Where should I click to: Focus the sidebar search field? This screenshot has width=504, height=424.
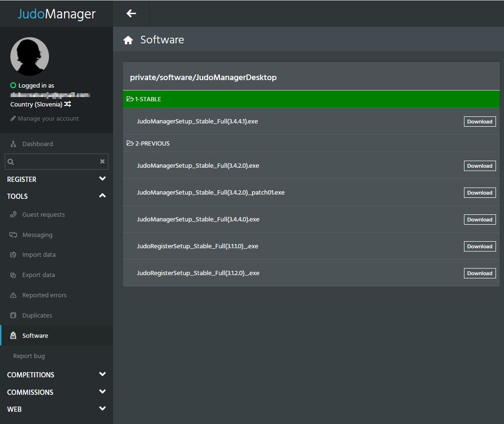pyautogui.click(x=57, y=162)
